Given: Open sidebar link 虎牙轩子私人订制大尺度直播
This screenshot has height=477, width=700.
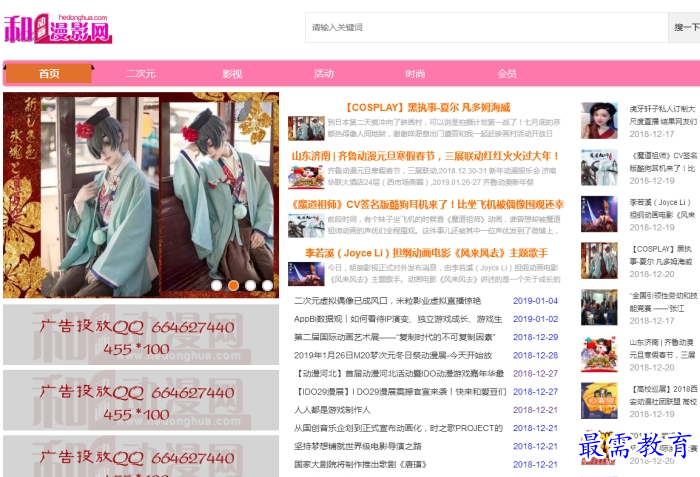Looking at the screenshot, I should pyautogui.click(x=663, y=115).
